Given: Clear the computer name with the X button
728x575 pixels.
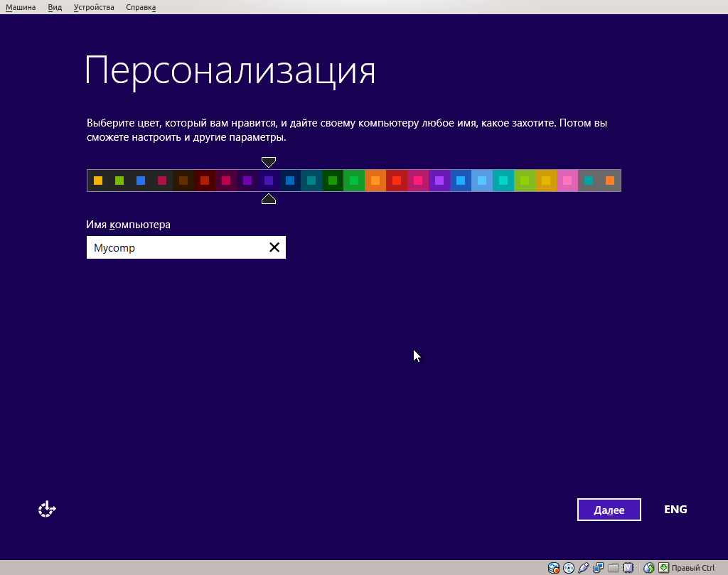Looking at the screenshot, I should (x=274, y=247).
